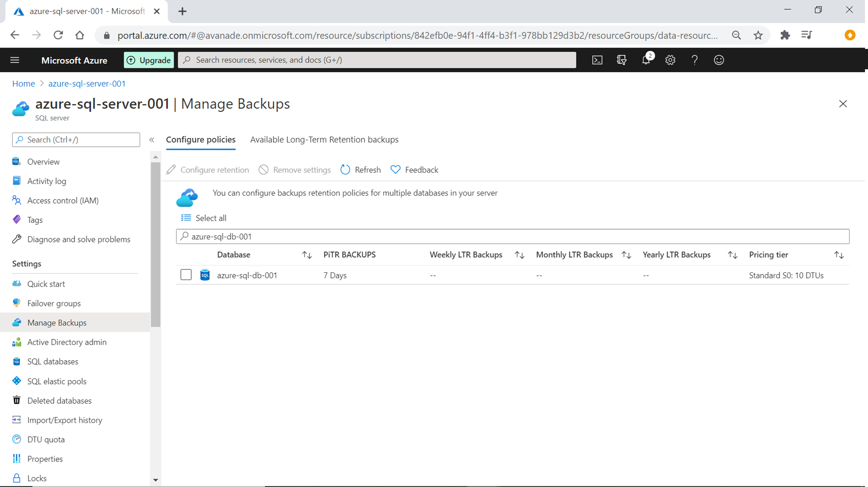Open portal settings gear
Viewport: 868px width, 487px height.
tap(670, 60)
